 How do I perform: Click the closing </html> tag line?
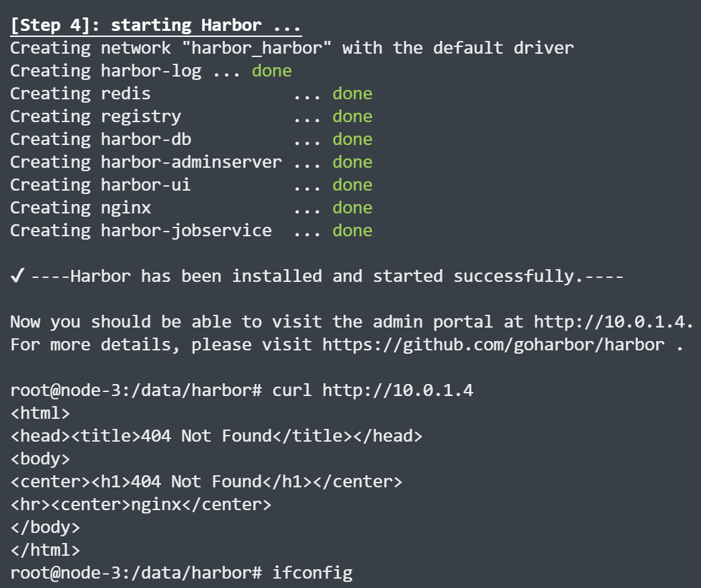[x=45, y=550]
